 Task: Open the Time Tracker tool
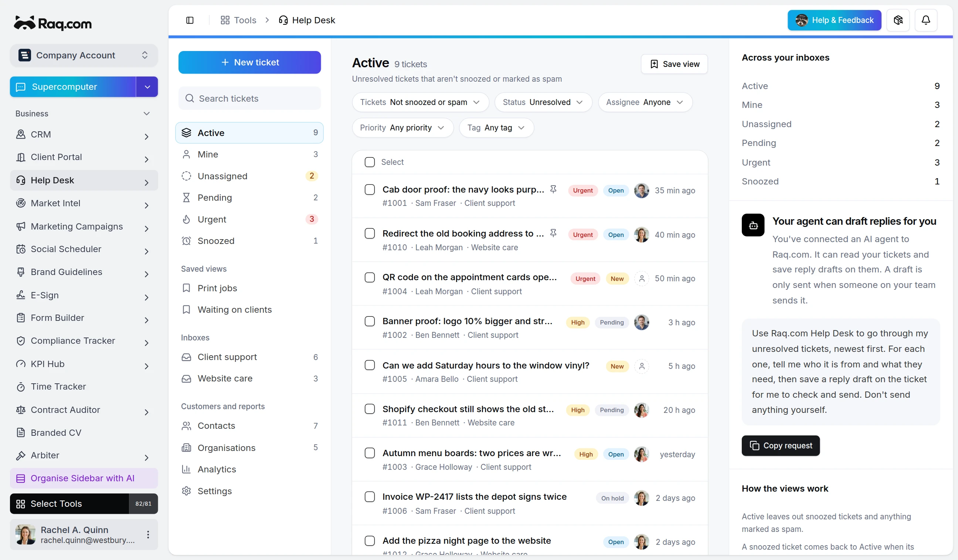pyautogui.click(x=84, y=387)
